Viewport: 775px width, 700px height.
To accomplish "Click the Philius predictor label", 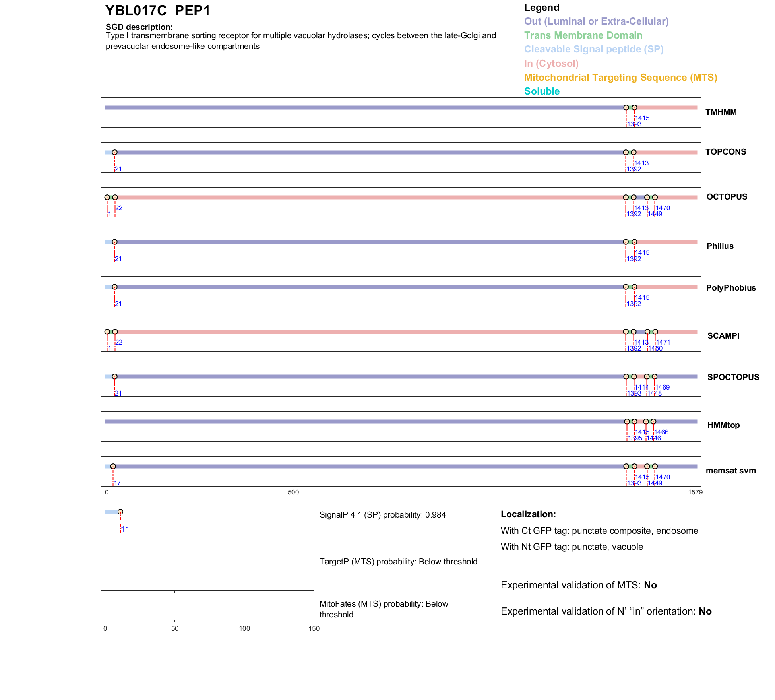I will [x=720, y=246].
